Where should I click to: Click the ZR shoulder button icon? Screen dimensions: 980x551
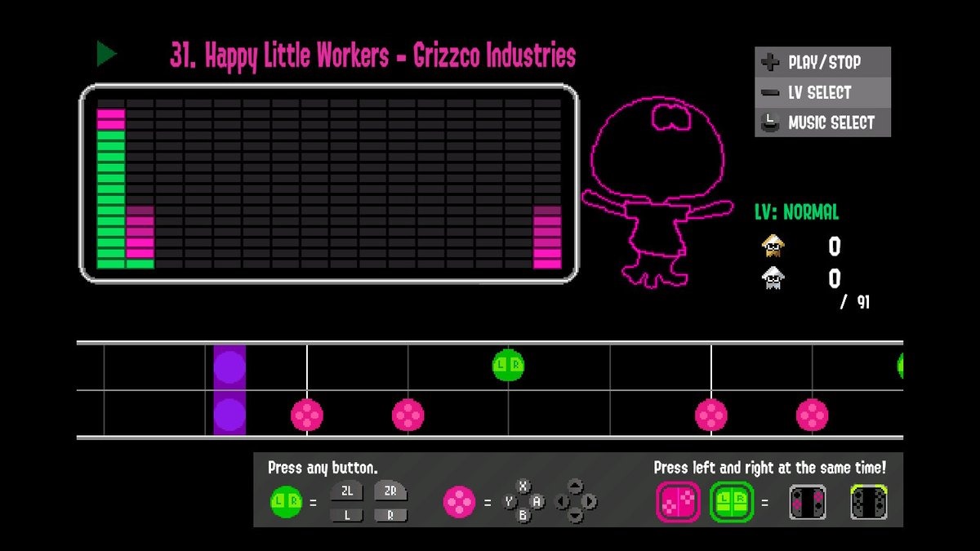tap(390, 491)
